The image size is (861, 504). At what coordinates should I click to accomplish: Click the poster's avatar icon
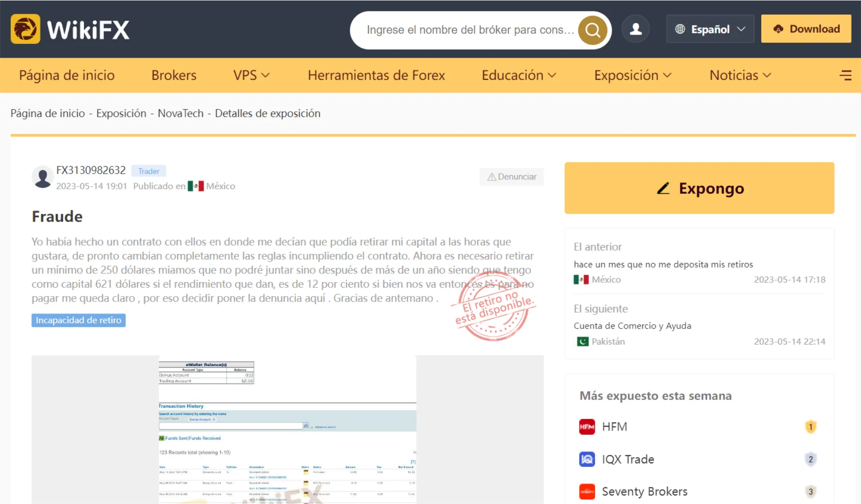43,178
